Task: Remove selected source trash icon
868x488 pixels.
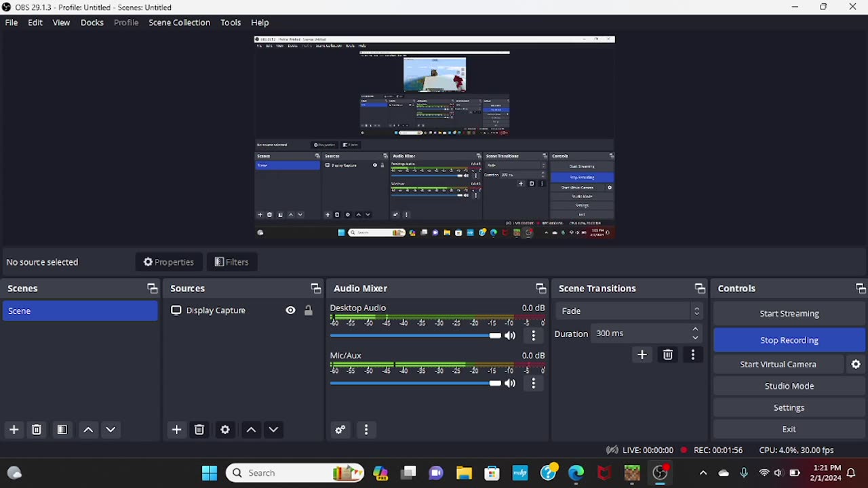Action: point(199,430)
